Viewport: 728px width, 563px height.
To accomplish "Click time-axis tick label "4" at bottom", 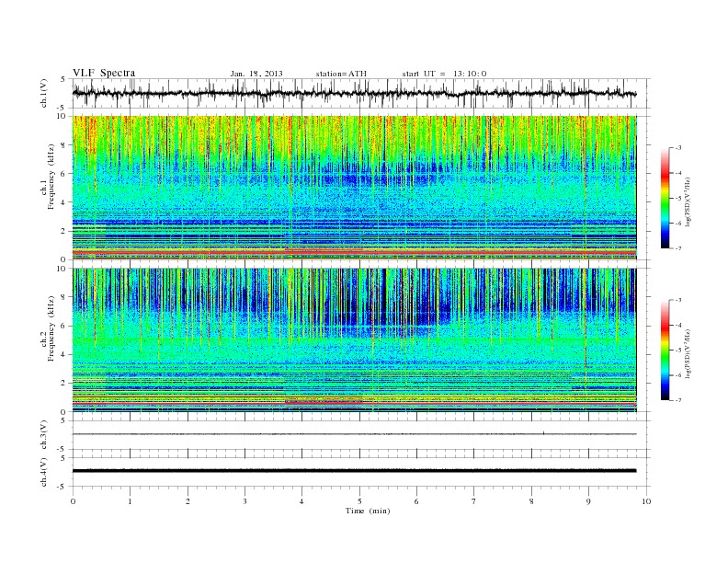I will tap(301, 501).
